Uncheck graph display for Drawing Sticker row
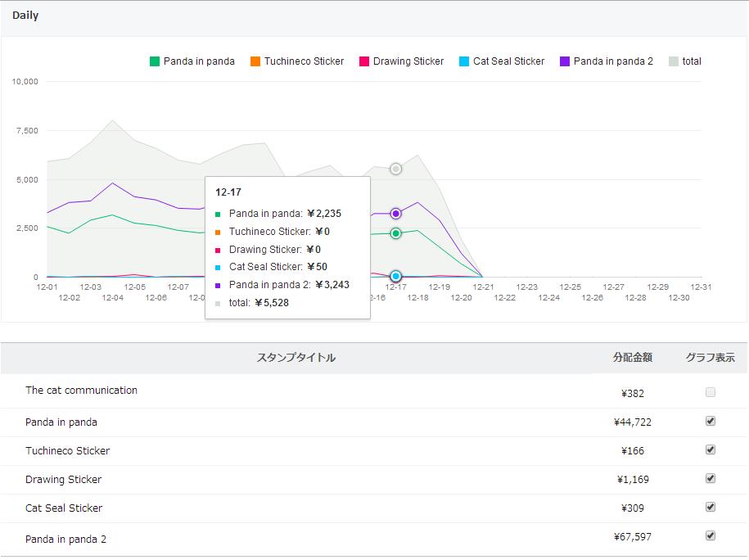 click(x=711, y=478)
